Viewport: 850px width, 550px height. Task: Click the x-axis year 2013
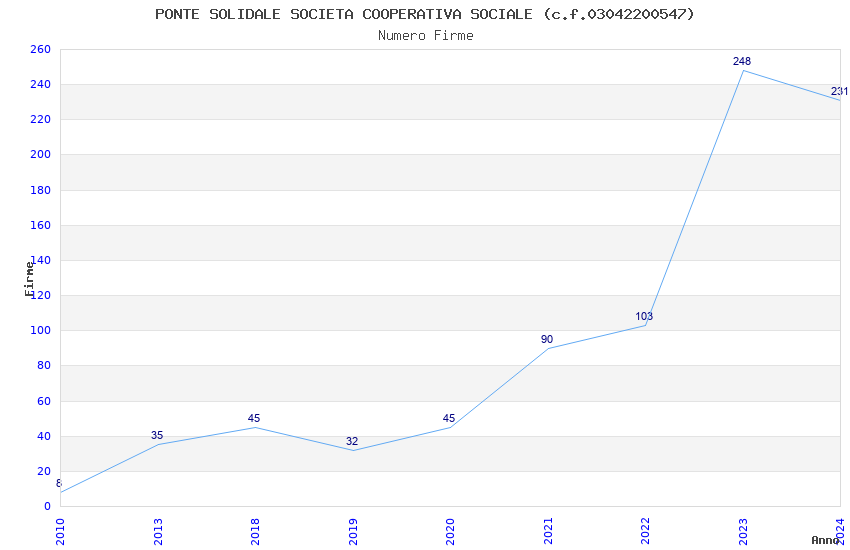pyautogui.click(x=158, y=532)
